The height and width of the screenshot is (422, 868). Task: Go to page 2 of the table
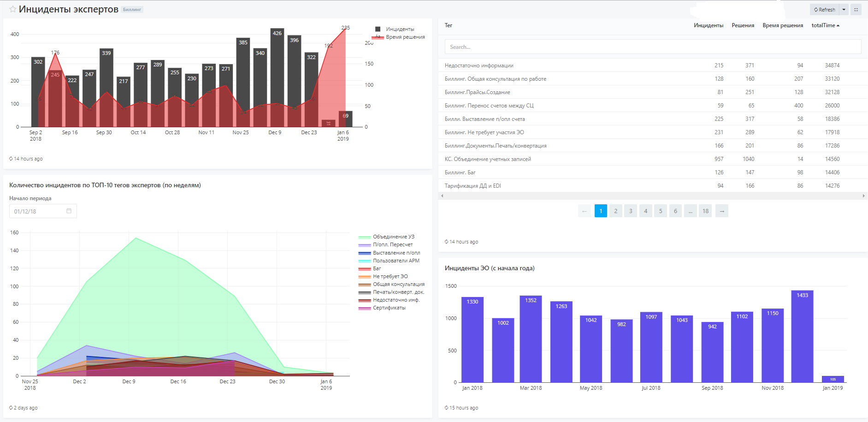coord(616,211)
